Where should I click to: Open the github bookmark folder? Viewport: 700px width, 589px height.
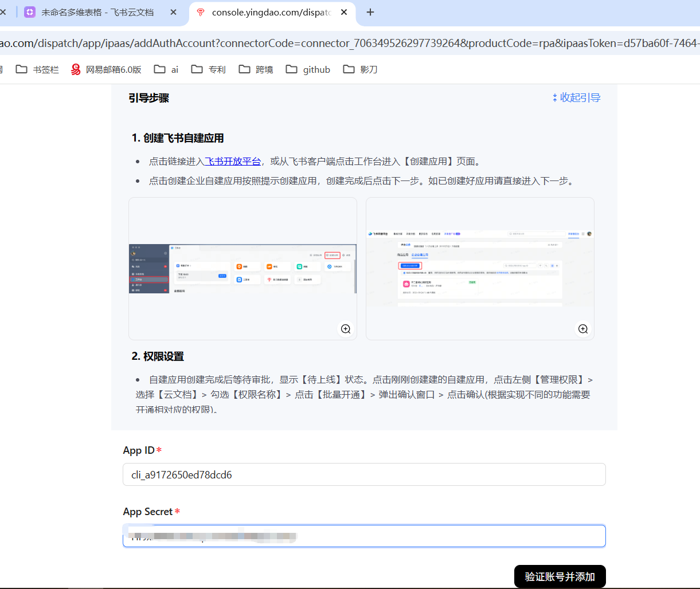[308, 69]
